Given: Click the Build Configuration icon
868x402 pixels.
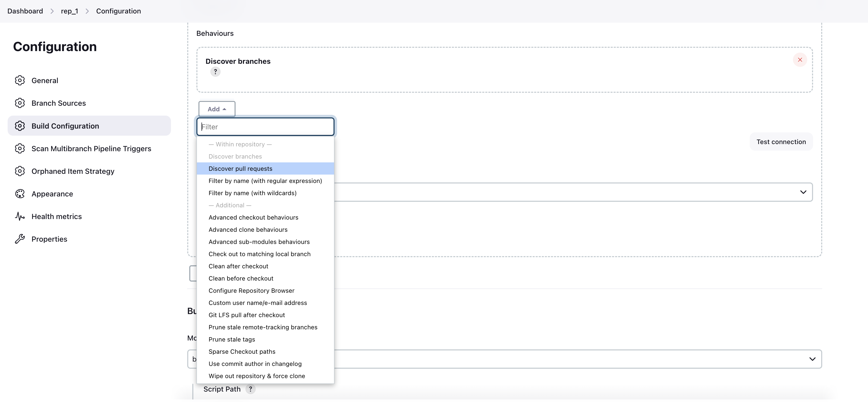Looking at the screenshot, I should click(20, 126).
